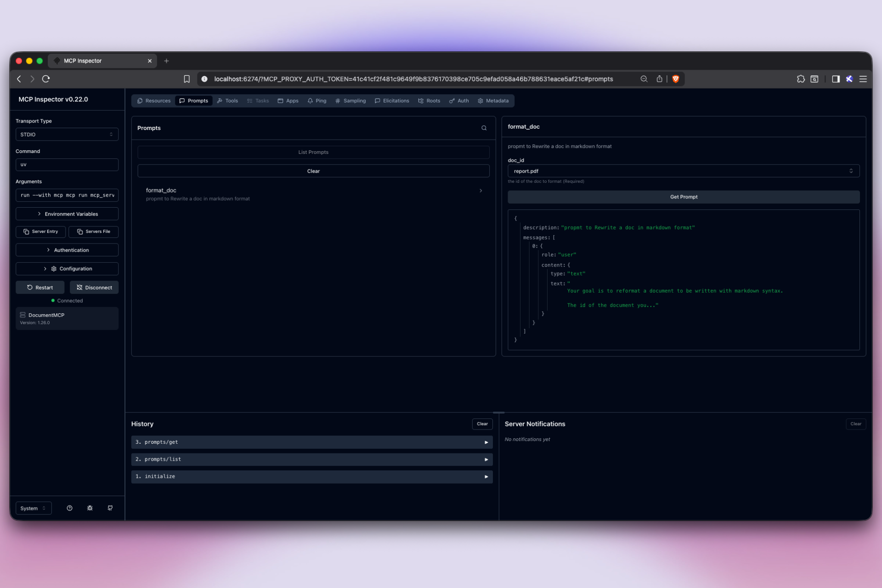The height and width of the screenshot is (588, 882).
Task: Select the Prompts tab
Action: (194, 101)
